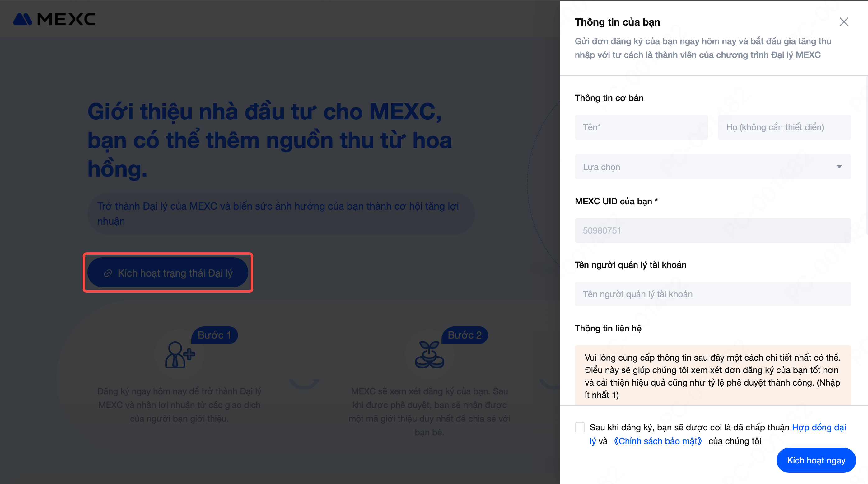Click the panel's vertical scrollbar
Screen dimensions: 868x484
point(866,155)
